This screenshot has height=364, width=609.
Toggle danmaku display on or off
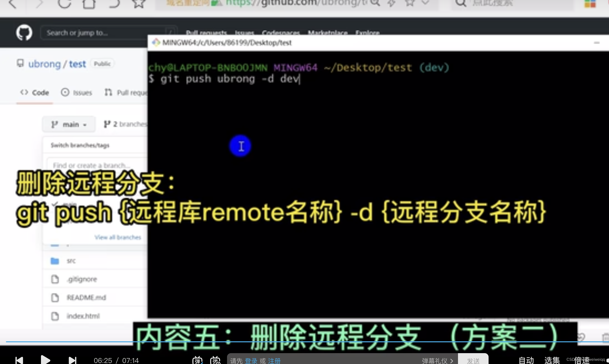click(x=197, y=360)
